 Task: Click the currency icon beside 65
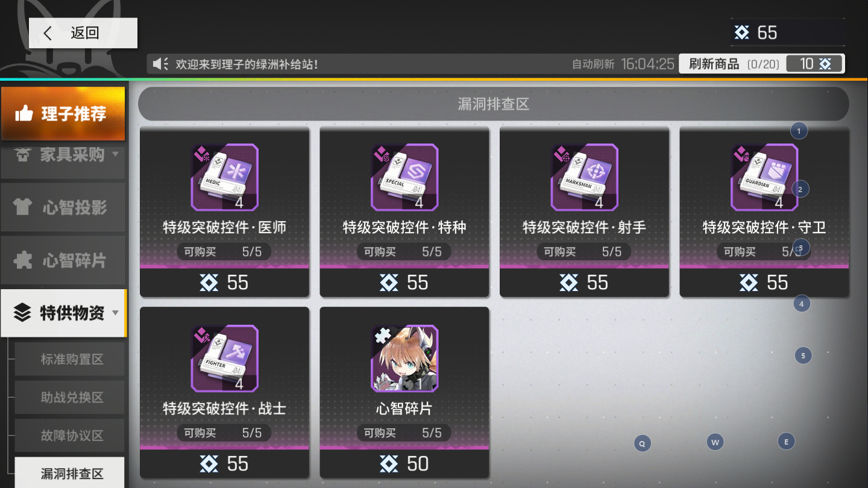[742, 33]
